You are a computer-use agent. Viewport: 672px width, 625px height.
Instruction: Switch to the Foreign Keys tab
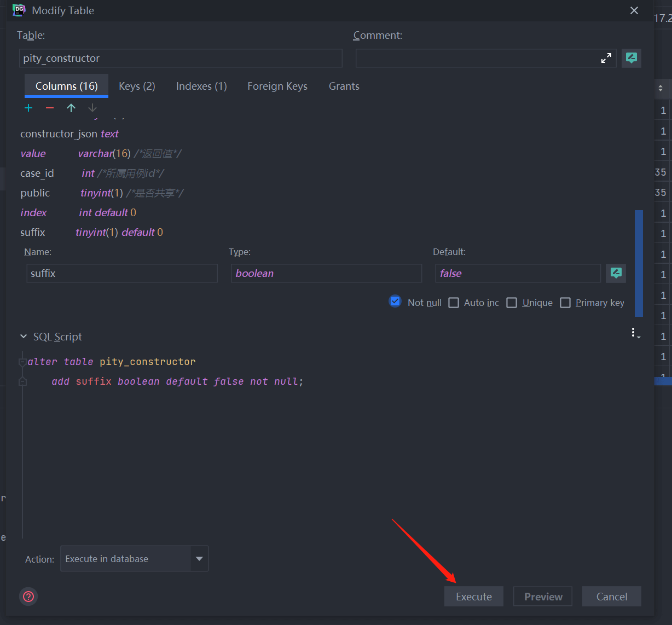tap(277, 86)
